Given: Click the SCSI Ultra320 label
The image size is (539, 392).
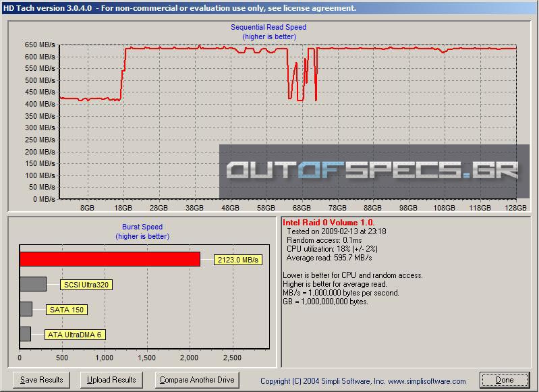Looking at the screenshot, I should (86, 285).
